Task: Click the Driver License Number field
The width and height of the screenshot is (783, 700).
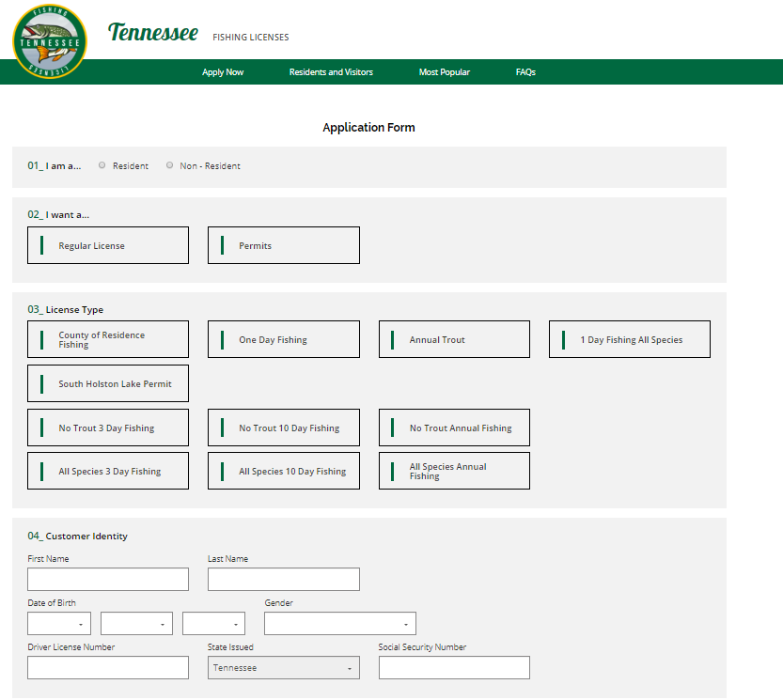Action: coord(108,668)
